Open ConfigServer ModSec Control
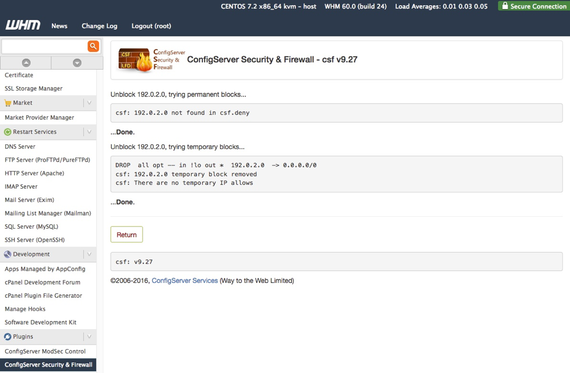Image resolution: width=570 pixels, height=373 pixels. 45,351
